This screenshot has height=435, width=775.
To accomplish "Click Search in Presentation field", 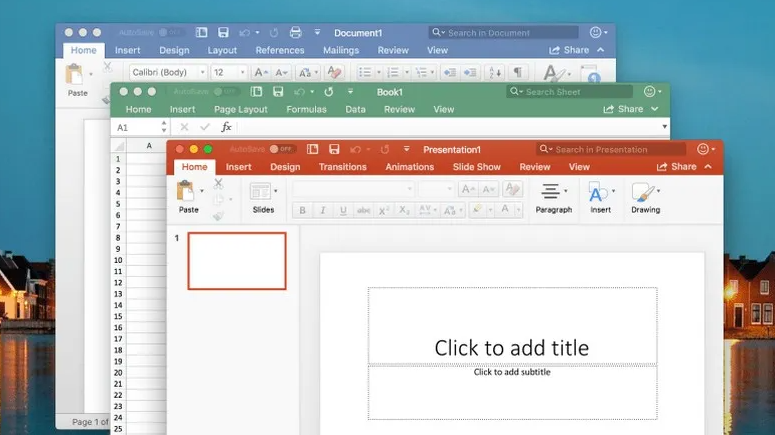I will pyautogui.click(x=611, y=149).
